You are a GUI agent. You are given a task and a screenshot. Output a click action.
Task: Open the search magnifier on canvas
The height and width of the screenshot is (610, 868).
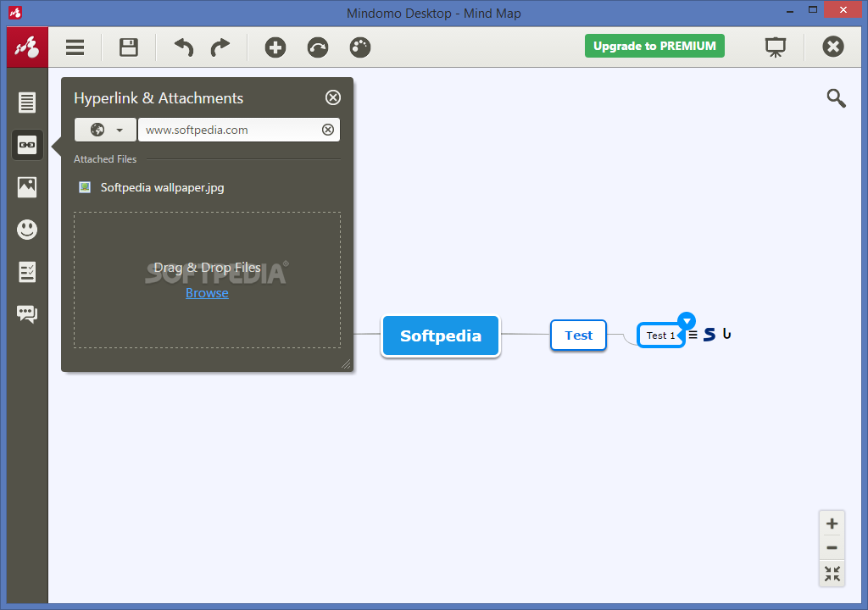(x=836, y=98)
